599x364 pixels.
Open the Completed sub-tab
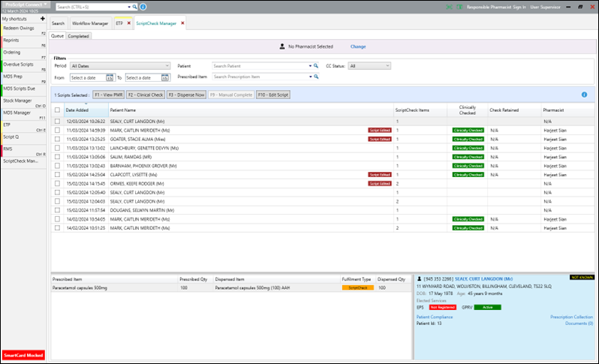point(78,36)
